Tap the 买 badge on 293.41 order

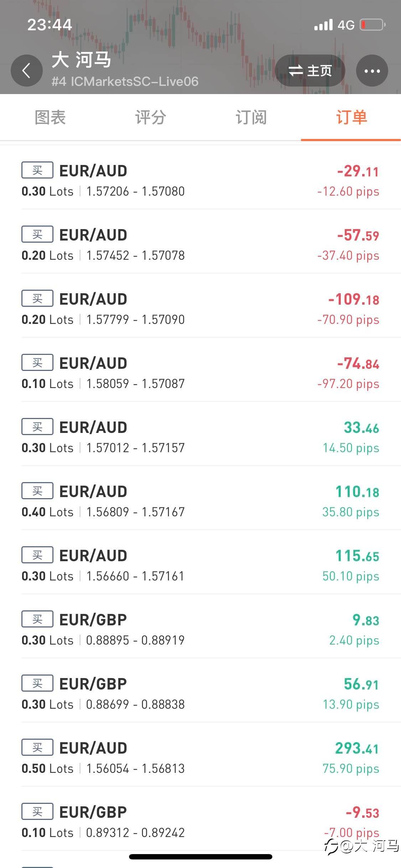point(37,747)
